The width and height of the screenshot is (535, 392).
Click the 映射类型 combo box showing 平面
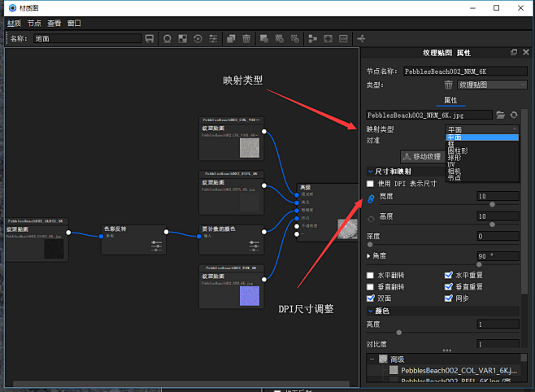tap(482, 129)
